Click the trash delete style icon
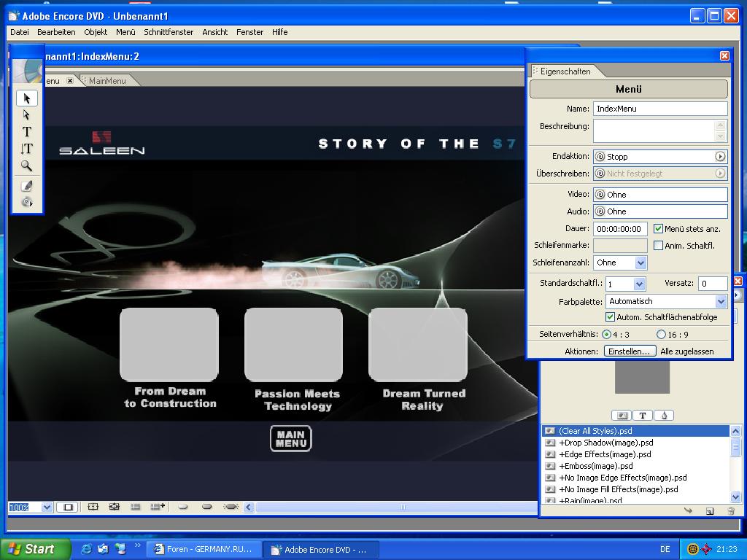This screenshot has width=747, height=560. click(731, 511)
